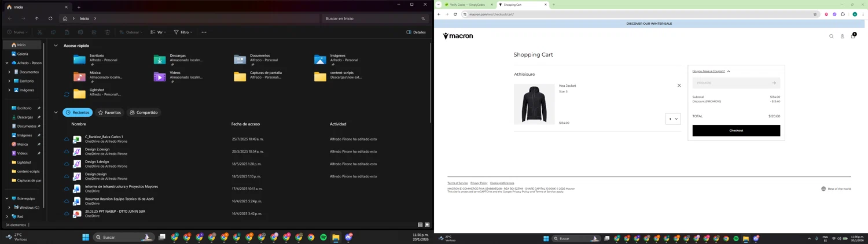The height and width of the screenshot is (244, 868).
Task: Reload the macron.com page in Chrome
Action: (x=455, y=14)
